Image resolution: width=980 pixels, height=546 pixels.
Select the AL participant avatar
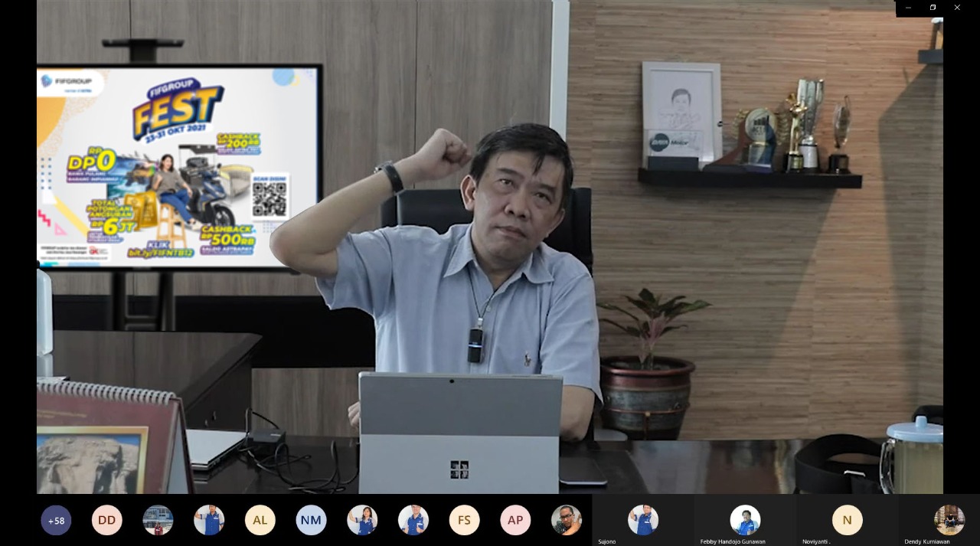click(x=260, y=520)
